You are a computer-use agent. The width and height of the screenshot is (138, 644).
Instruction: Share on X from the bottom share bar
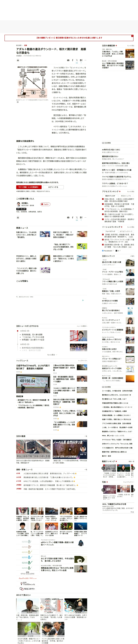tap(77, 217)
